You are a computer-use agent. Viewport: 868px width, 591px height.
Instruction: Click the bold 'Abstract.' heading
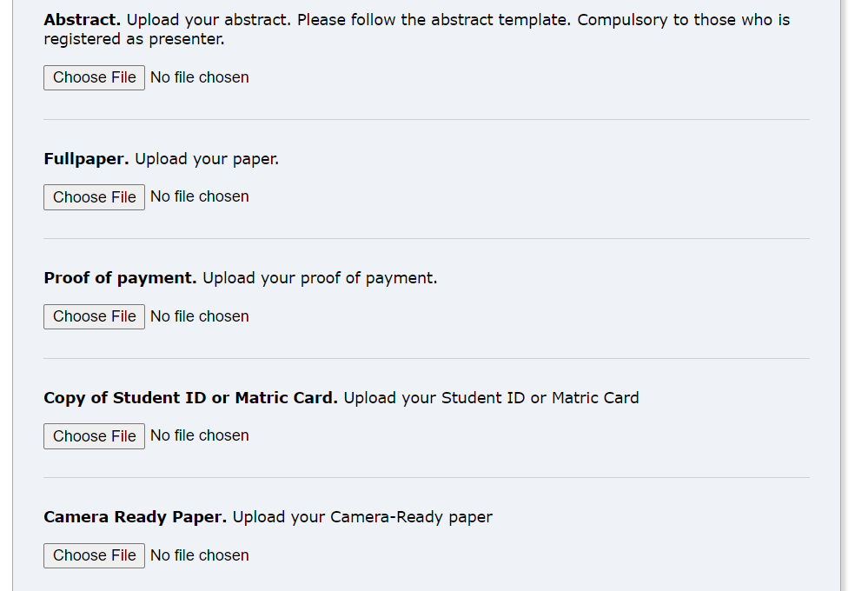(82, 20)
